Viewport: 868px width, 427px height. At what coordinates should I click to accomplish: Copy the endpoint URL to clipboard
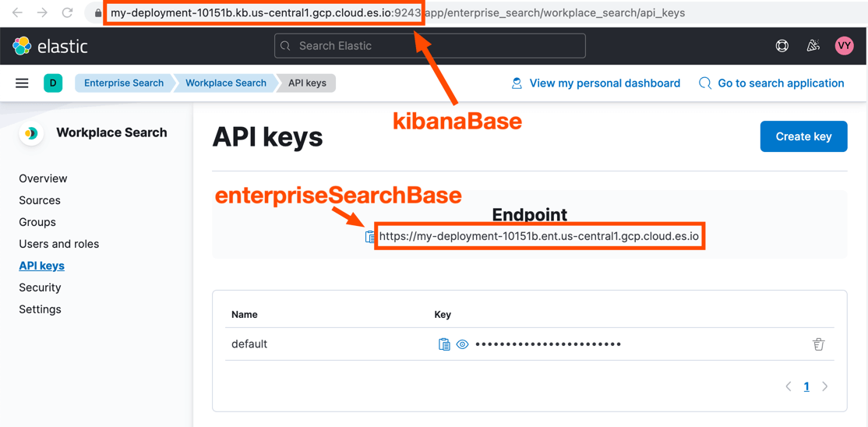point(370,236)
